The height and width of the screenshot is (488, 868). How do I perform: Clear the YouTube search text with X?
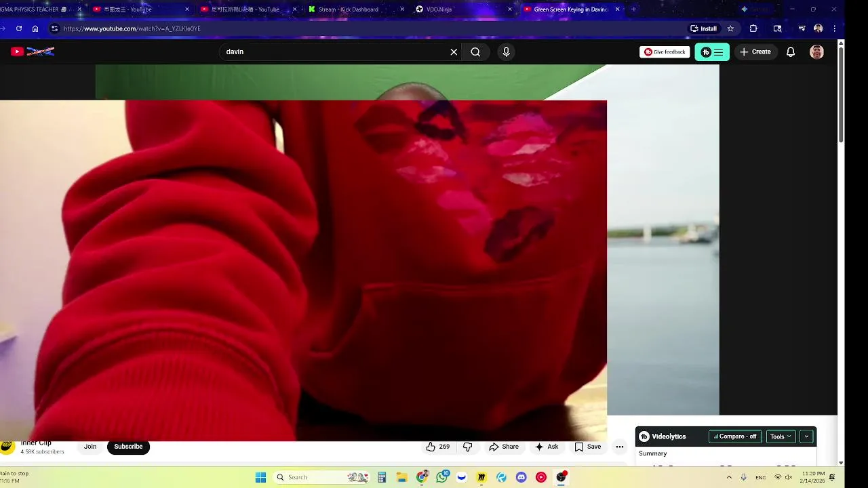pyautogui.click(x=454, y=52)
